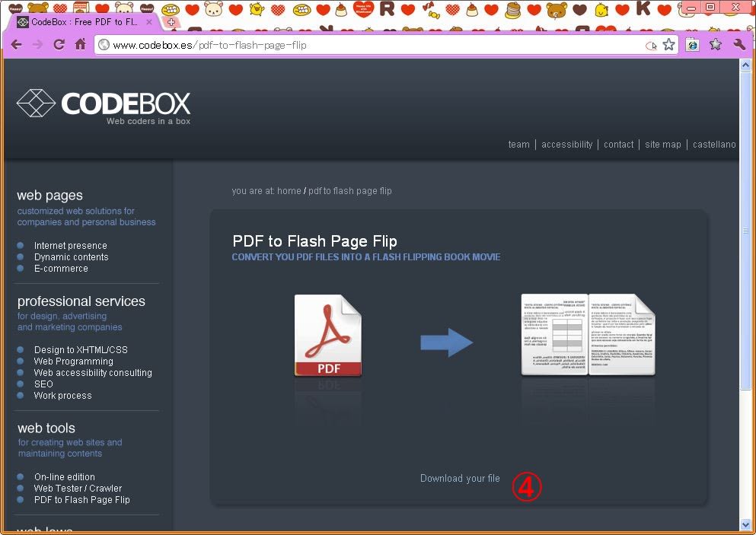Click the browser back arrow button
Screen dimensions: 756x535
[16, 44]
